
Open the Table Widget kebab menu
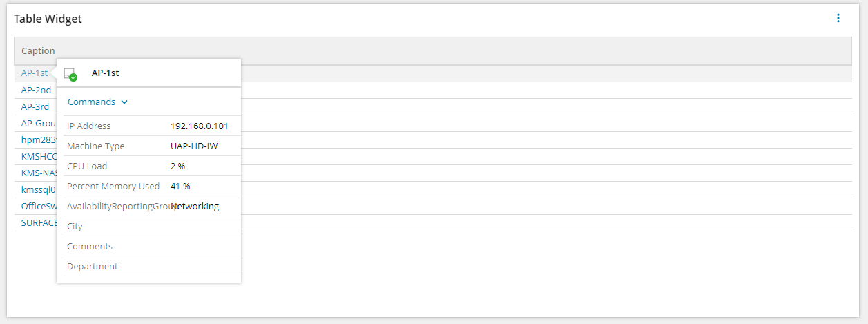pyautogui.click(x=838, y=19)
